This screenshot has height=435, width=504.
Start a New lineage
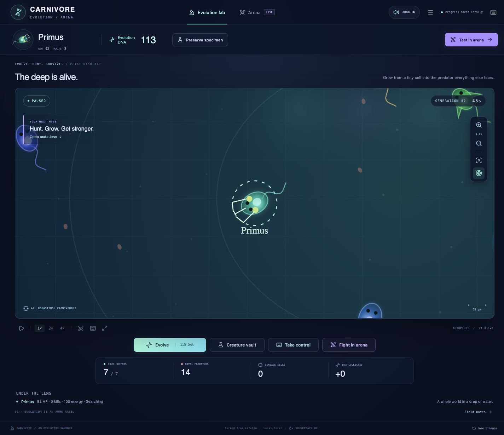pyautogui.click(x=485, y=428)
